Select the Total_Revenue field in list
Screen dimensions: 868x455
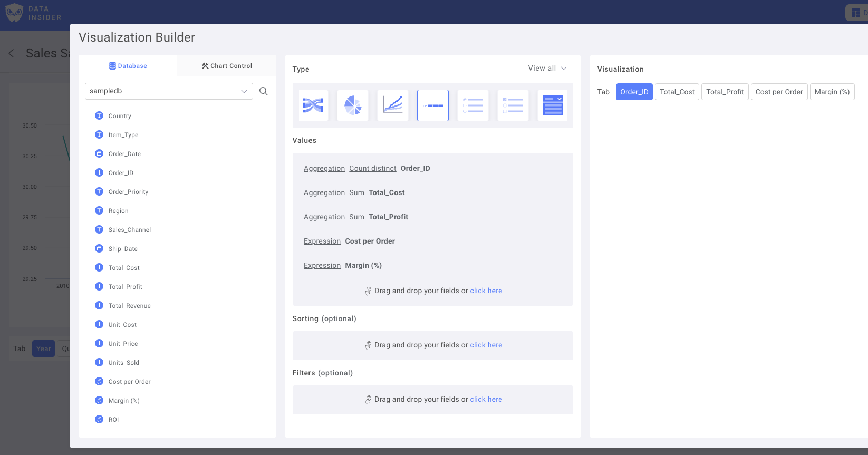click(x=129, y=306)
